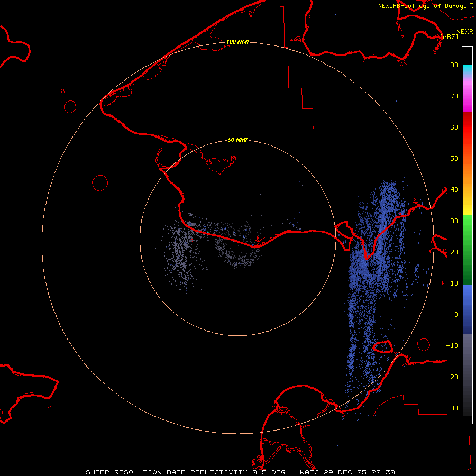Click the 20 value on the dBZ scale
The image size is (476, 476).
pos(454,252)
